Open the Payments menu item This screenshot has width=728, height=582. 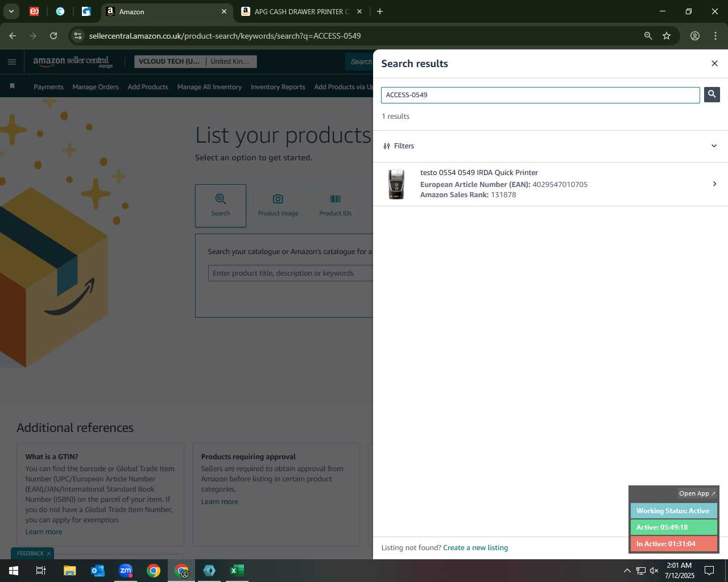[x=48, y=87]
